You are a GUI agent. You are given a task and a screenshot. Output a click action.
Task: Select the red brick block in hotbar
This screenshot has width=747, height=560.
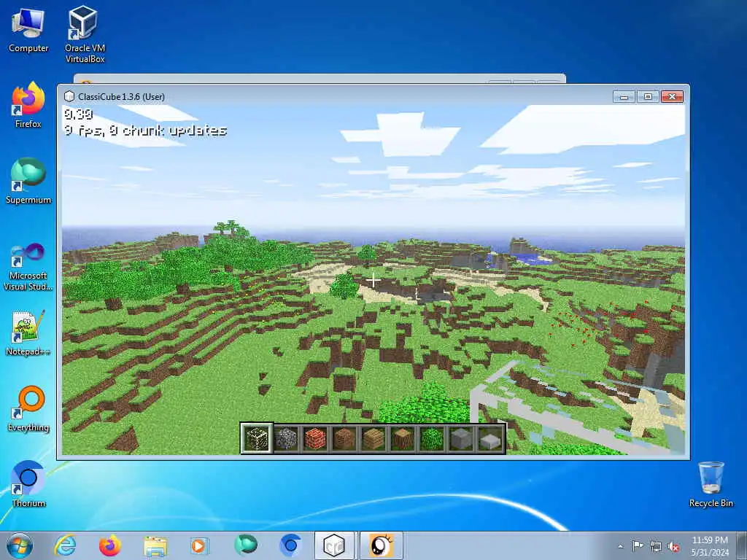coord(315,438)
